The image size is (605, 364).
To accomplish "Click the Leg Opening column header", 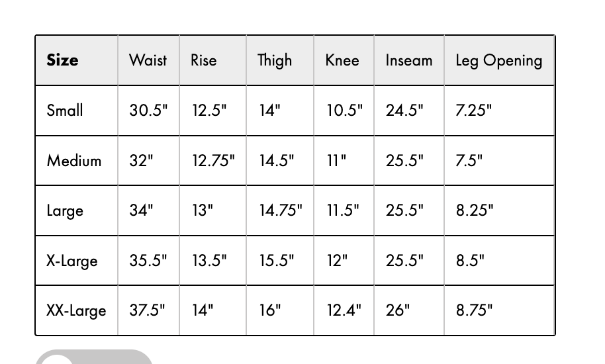I will tap(499, 61).
